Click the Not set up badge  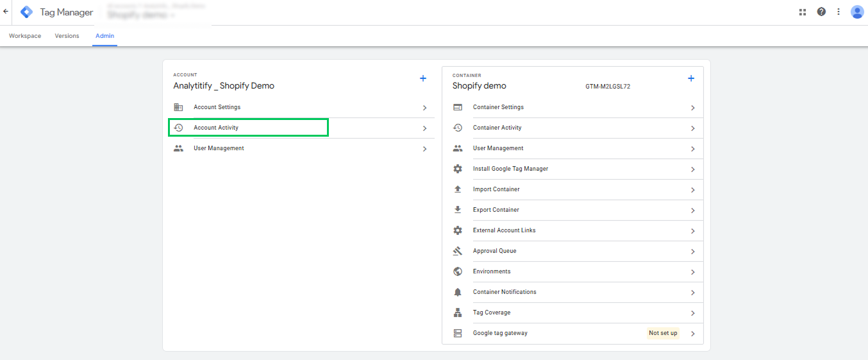click(663, 333)
